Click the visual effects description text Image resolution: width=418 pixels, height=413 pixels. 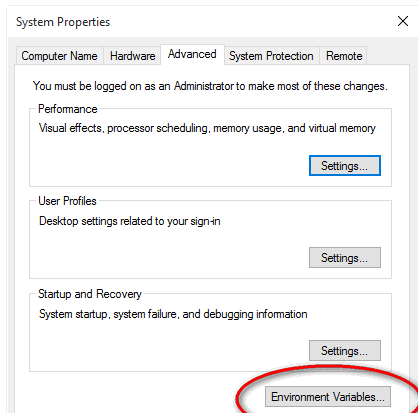coord(207,128)
